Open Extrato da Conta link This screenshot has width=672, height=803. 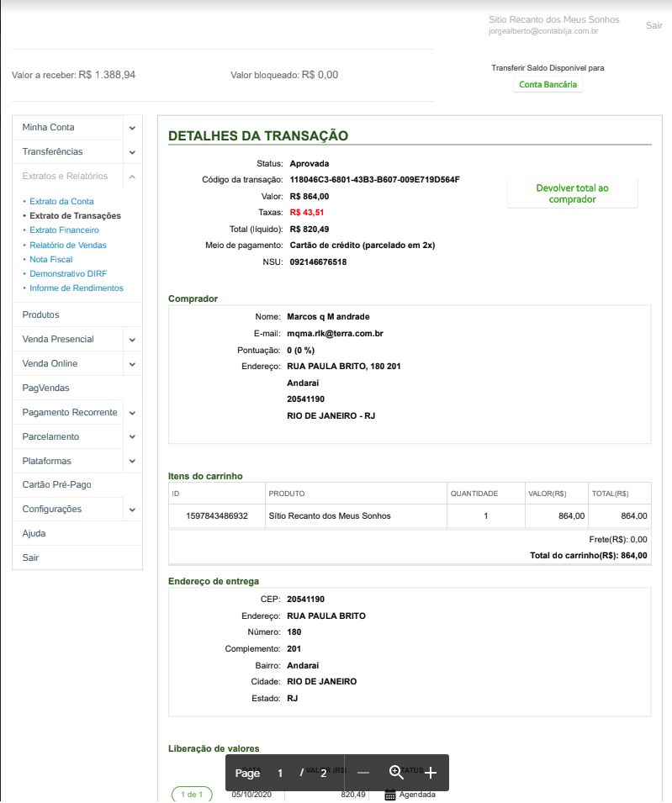coord(61,201)
